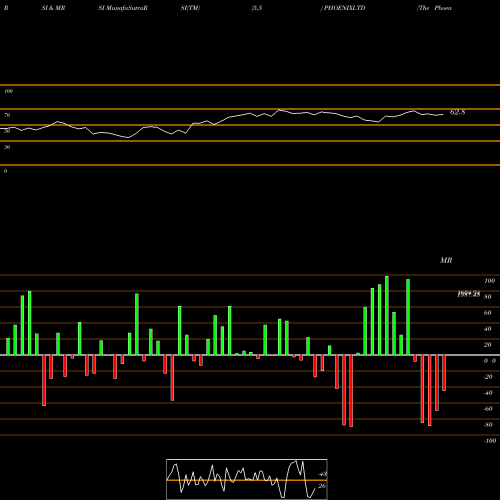Click the MR axis label -40
This screenshot has height=500, width=500.
pos(488,393)
